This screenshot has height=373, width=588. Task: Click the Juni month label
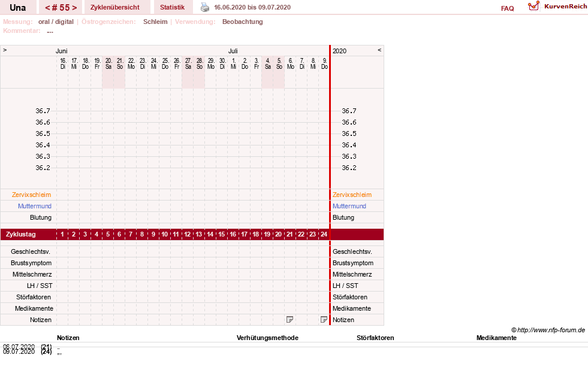(62, 51)
